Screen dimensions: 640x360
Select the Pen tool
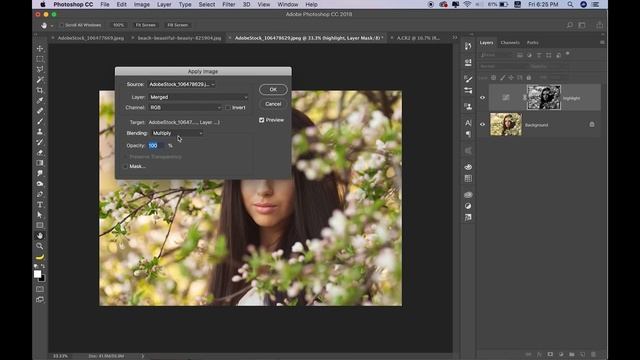coord(40,194)
